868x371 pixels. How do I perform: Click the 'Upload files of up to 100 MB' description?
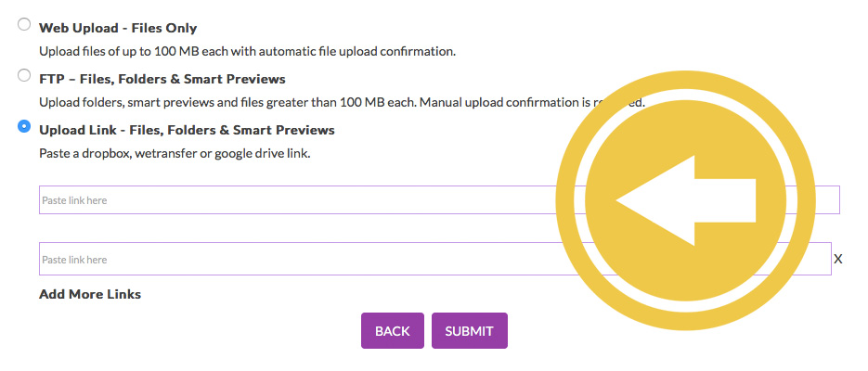[x=247, y=52]
